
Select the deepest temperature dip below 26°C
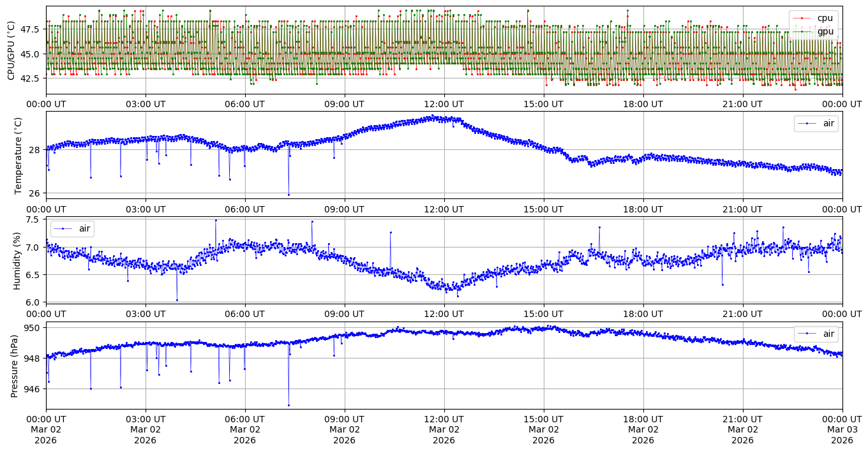(x=288, y=195)
